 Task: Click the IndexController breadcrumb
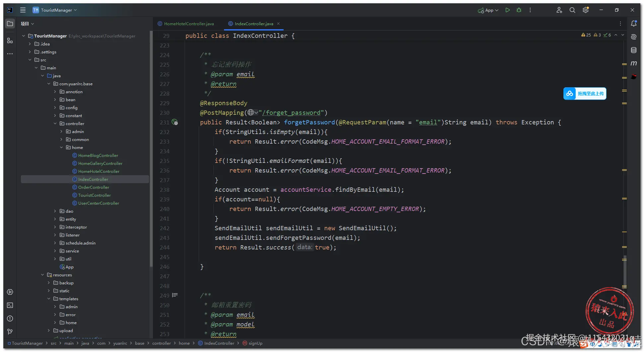click(x=216, y=343)
